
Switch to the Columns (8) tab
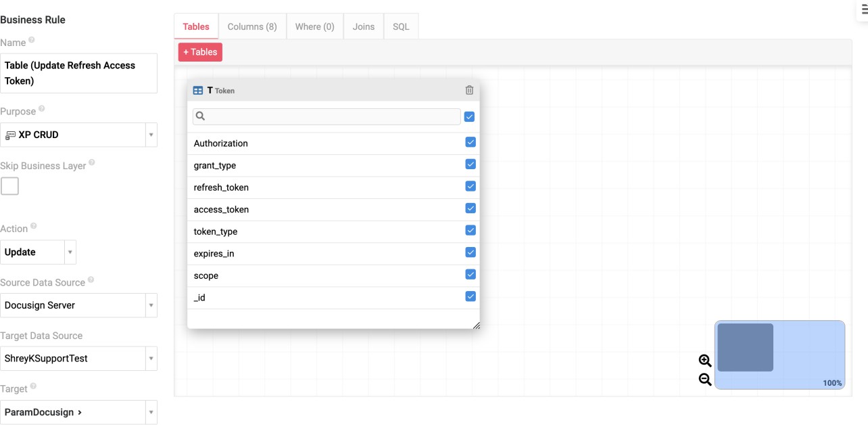[x=252, y=26]
